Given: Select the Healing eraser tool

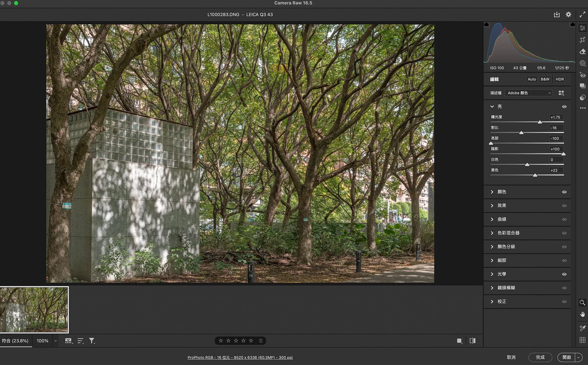Looking at the screenshot, I should 582,51.
